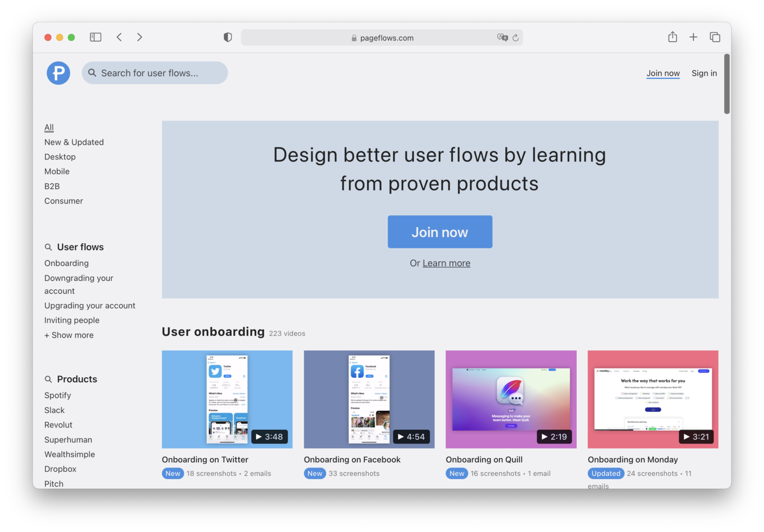
Task: Click the Onboarding on Monday title
Action: [x=633, y=459]
